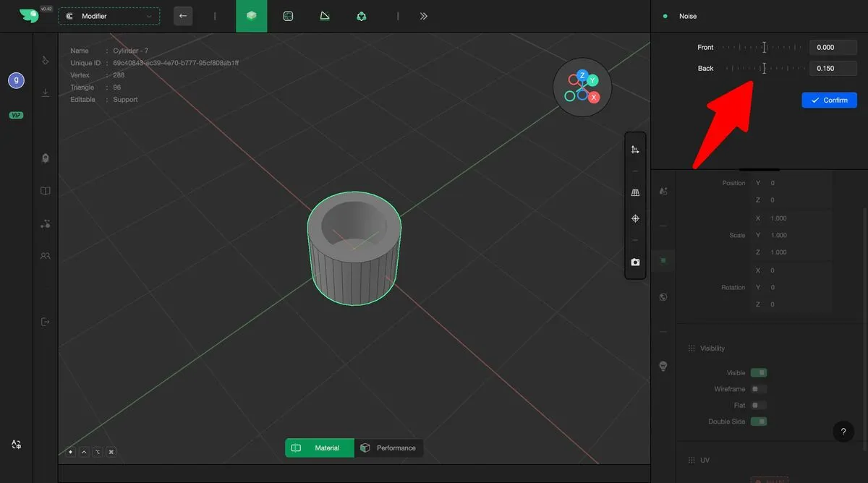
Task: Click the camera screenshot icon
Action: point(635,262)
